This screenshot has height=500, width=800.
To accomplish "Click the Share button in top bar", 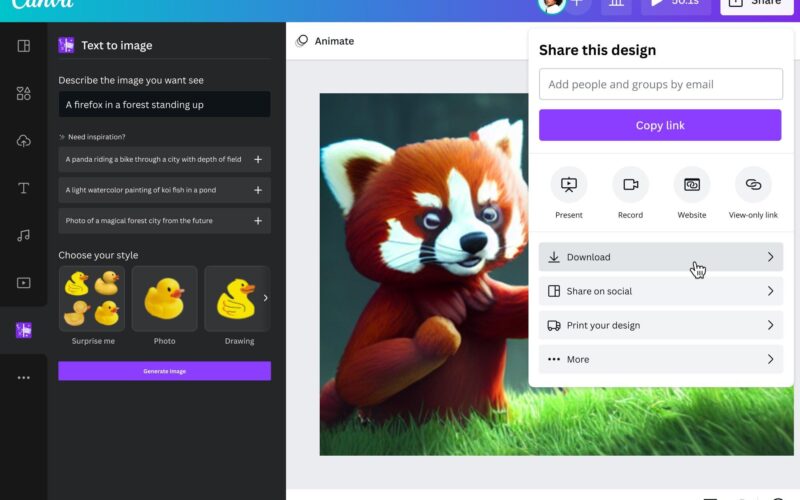I will (757, 4).
